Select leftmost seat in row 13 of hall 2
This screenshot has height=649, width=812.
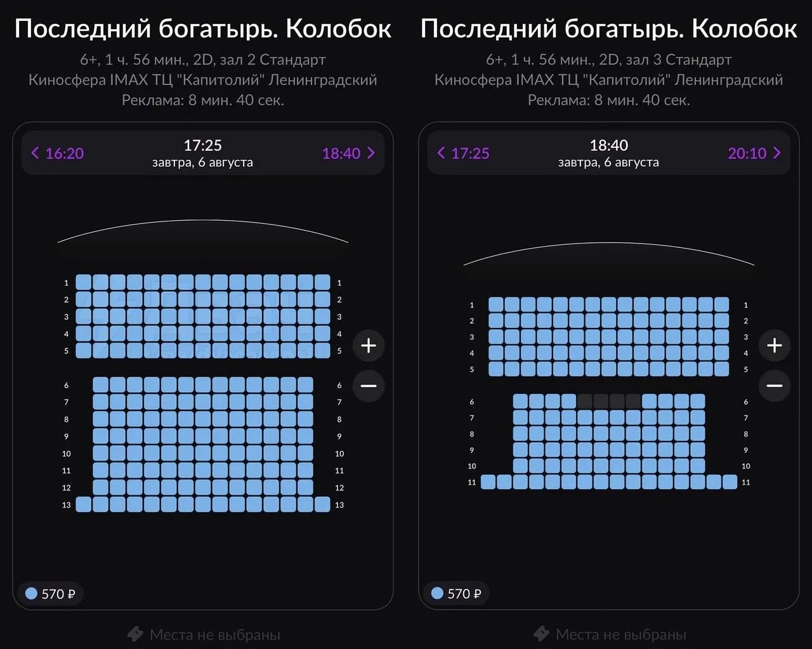tap(84, 504)
